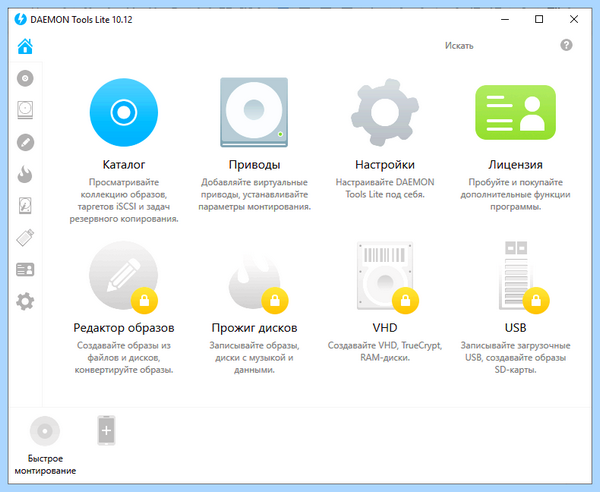Click the DAEMON Tools logo in title bar
This screenshot has width=600, height=492.
coord(20,20)
